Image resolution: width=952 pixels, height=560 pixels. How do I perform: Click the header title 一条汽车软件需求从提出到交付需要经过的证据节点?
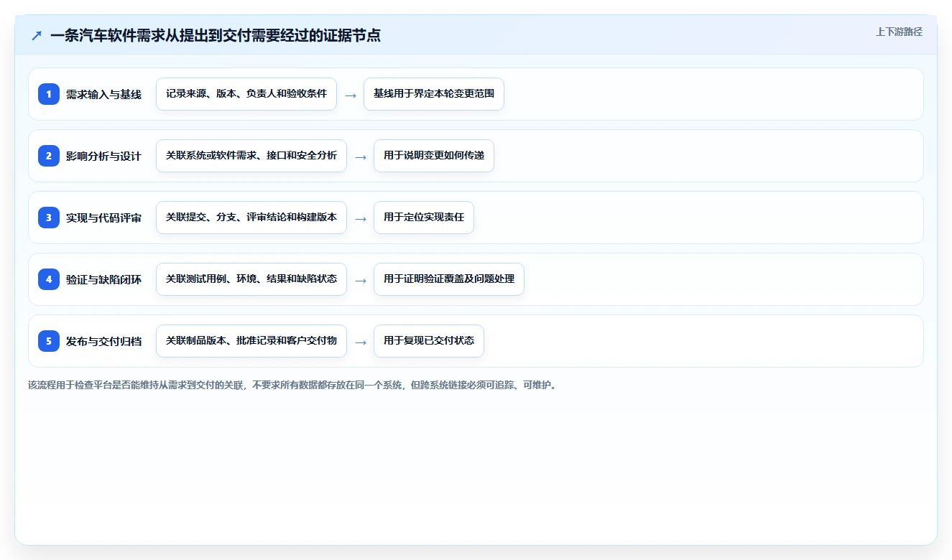216,35
